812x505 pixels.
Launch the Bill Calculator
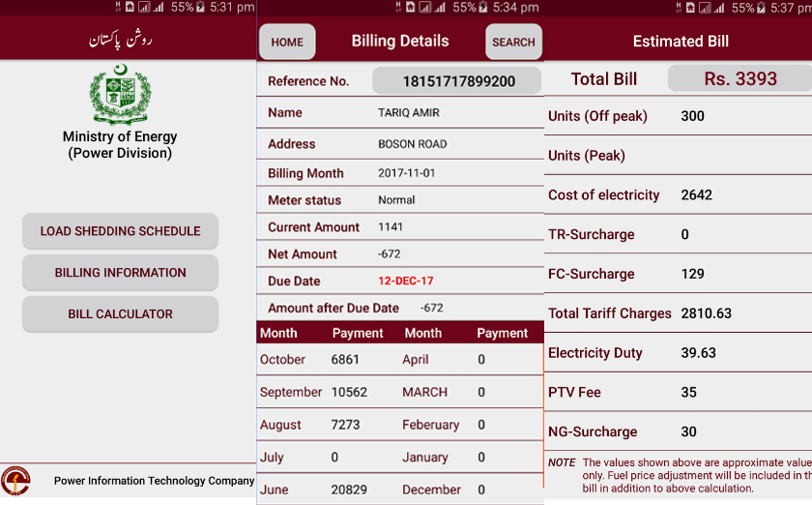pos(120,314)
